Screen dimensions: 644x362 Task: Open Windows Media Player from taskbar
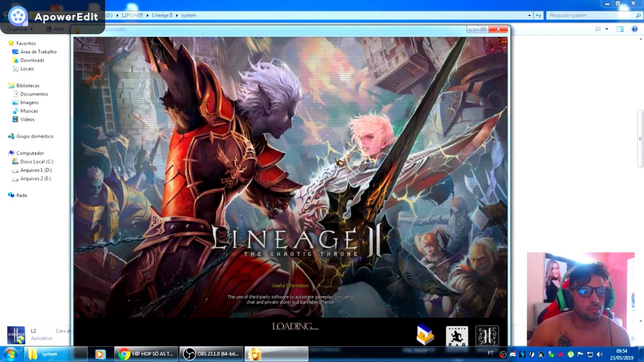[100, 354]
